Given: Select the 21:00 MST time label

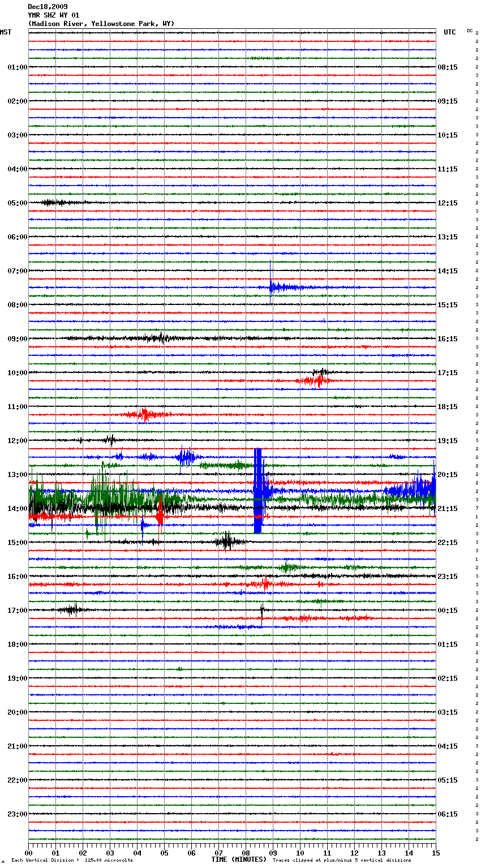Looking at the screenshot, I should click(x=18, y=746).
